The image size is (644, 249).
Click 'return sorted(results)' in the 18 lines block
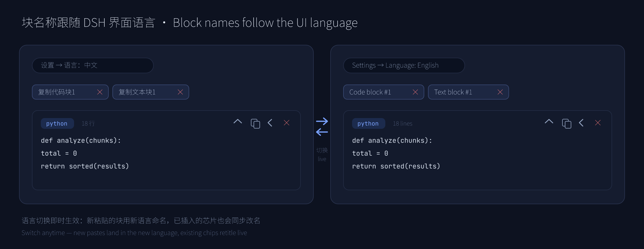[396, 166]
